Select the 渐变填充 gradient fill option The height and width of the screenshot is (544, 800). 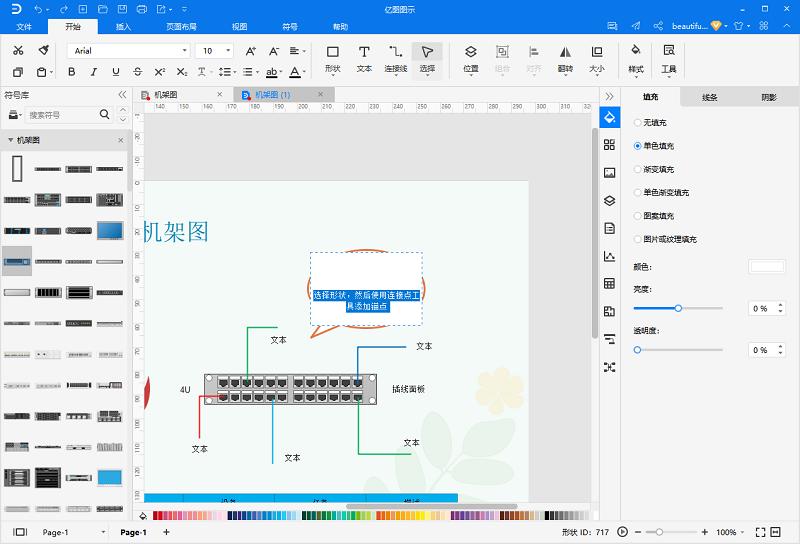638,169
